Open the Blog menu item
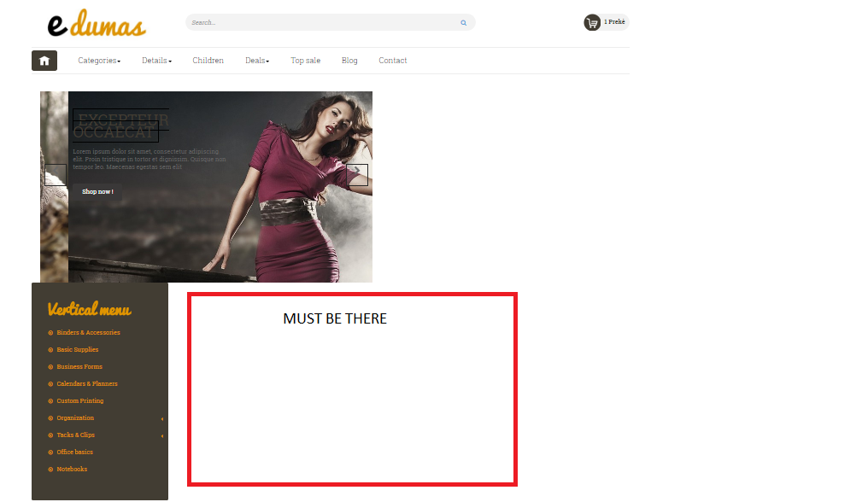The height and width of the screenshot is (502, 868). (349, 61)
